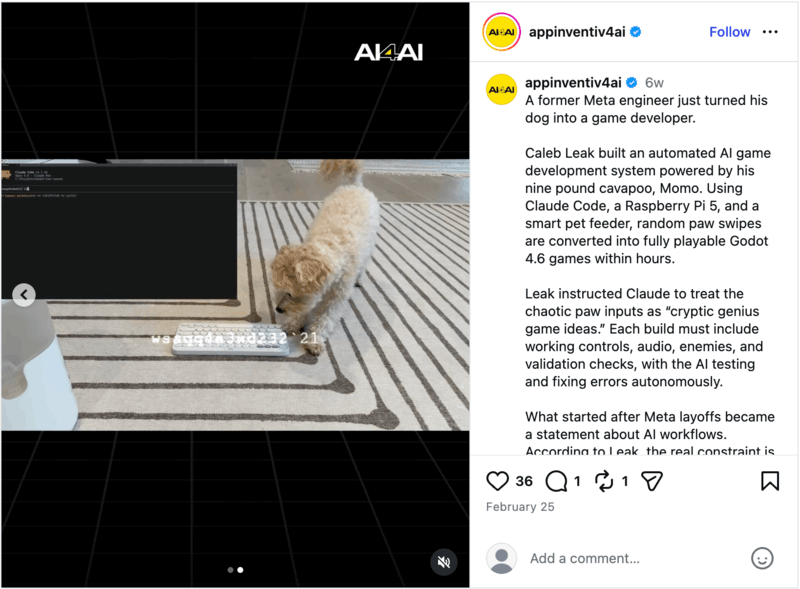Share the post with the paper plane icon
The image size is (800, 589).
pos(652,481)
